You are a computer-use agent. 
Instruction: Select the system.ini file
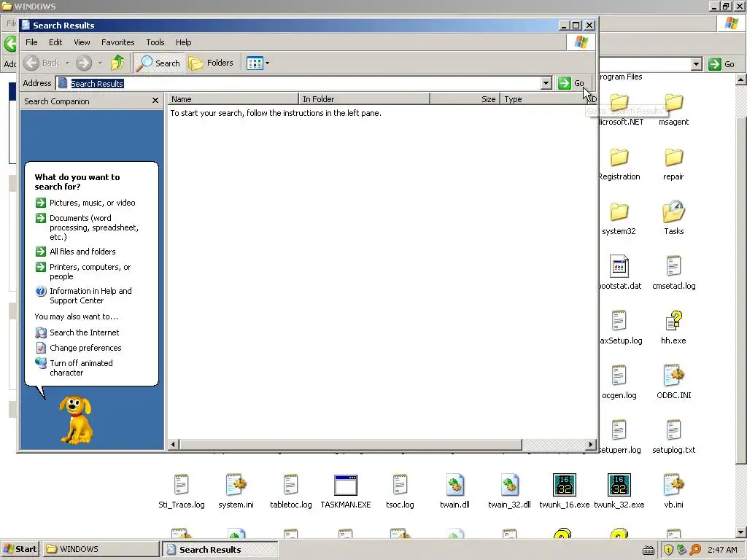pyautogui.click(x=236, y=492)
